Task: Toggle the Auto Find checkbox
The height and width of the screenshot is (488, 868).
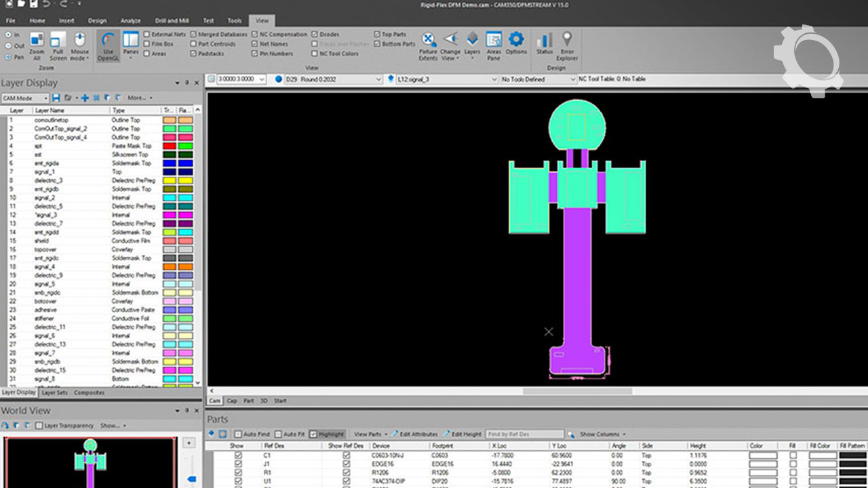Action: (x=238, y=434)
